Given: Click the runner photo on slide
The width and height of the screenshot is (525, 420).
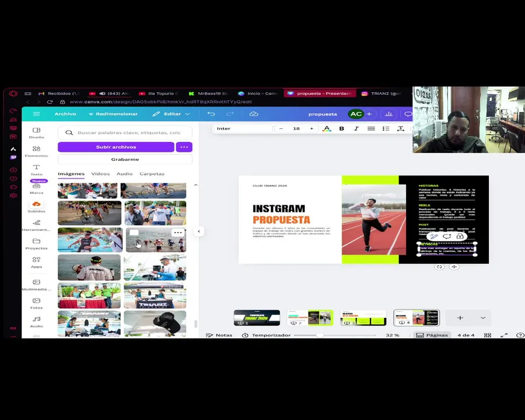Looking at the screenshot, I should (374, 220).
